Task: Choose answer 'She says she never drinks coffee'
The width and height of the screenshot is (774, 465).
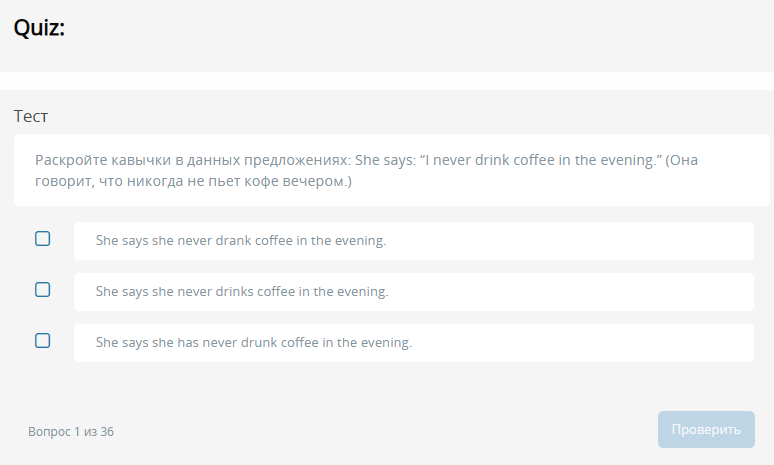Action: tap(241, 292)
